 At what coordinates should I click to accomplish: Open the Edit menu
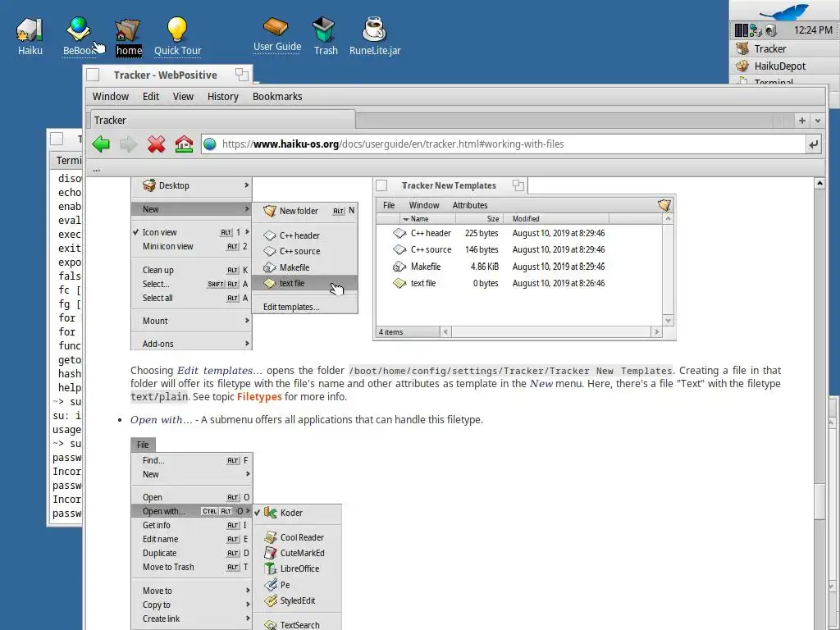151,97
